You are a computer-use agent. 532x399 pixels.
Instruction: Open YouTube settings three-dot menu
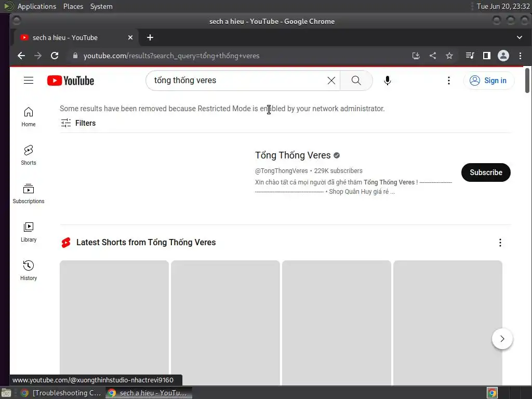448,81
